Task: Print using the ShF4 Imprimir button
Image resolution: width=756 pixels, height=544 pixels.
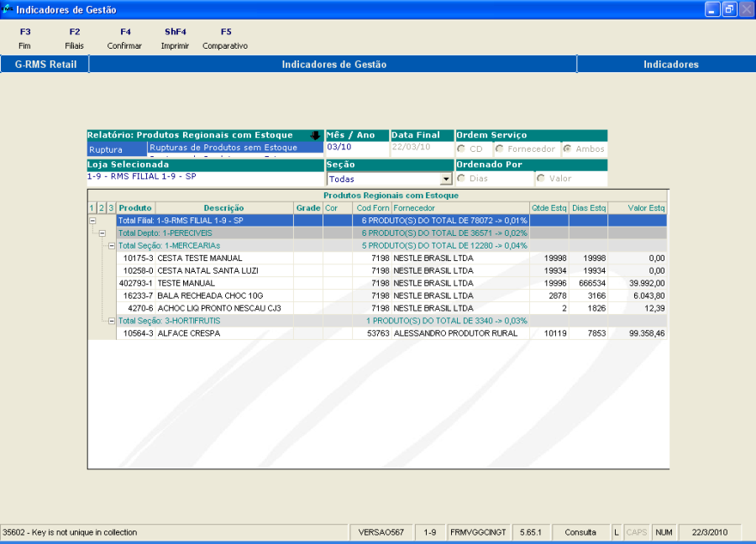Action: [175, 39]
